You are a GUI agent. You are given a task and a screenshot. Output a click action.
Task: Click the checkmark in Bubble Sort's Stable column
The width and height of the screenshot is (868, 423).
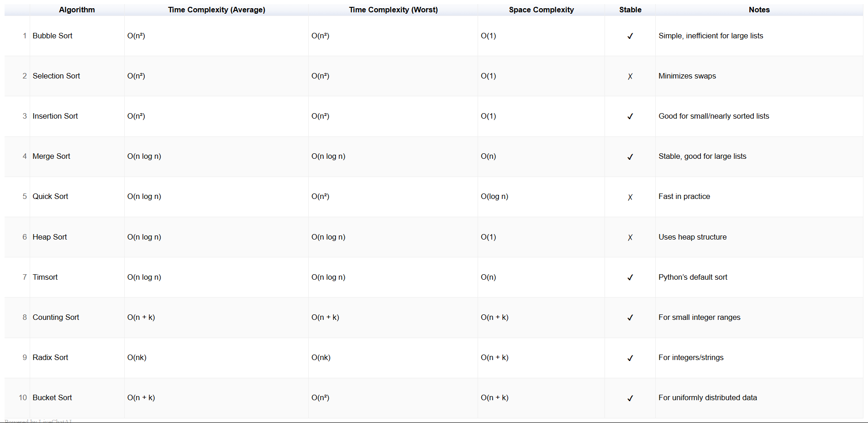[x=630, y=36]
